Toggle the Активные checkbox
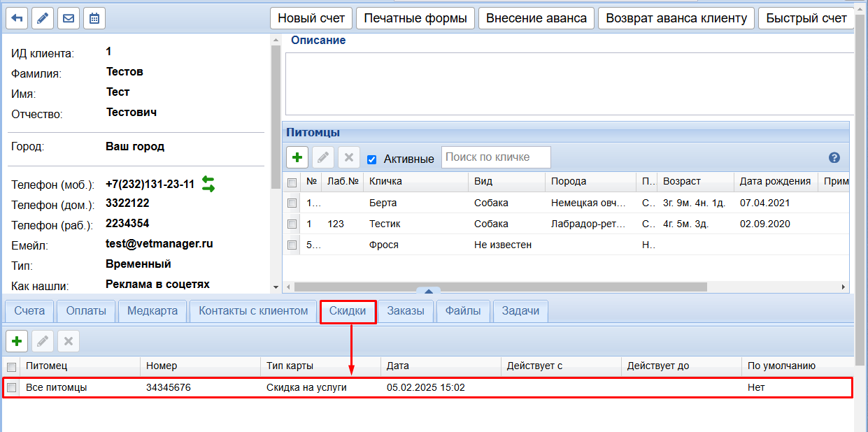 [x=371, y=159]
